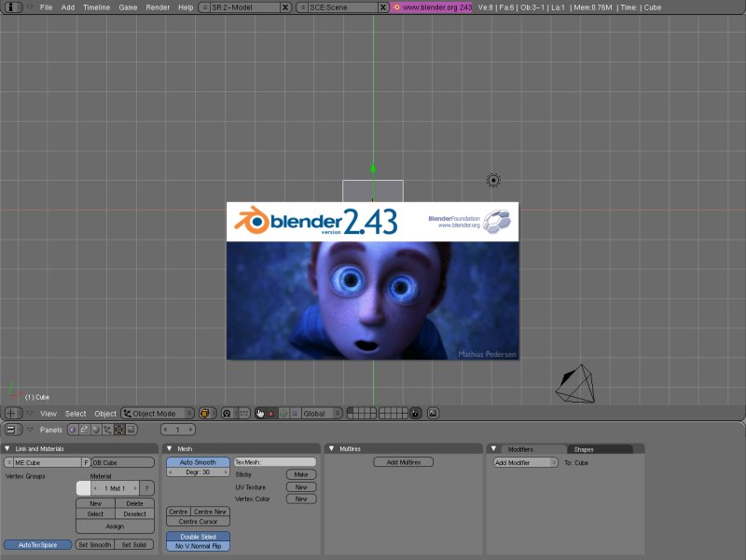This screenshot has width=746, height=560.
Task: Collapse the Link and Materials panel triangle
Action: [7, 448]
